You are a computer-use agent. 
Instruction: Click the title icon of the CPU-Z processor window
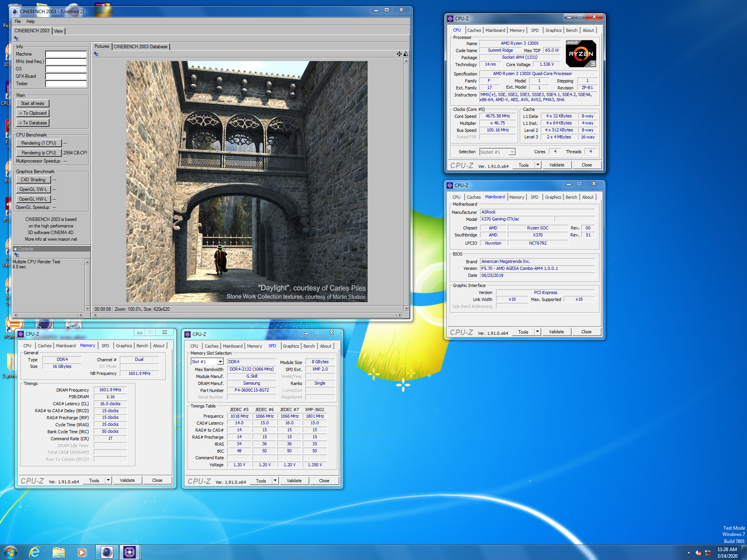click(450, 18)
